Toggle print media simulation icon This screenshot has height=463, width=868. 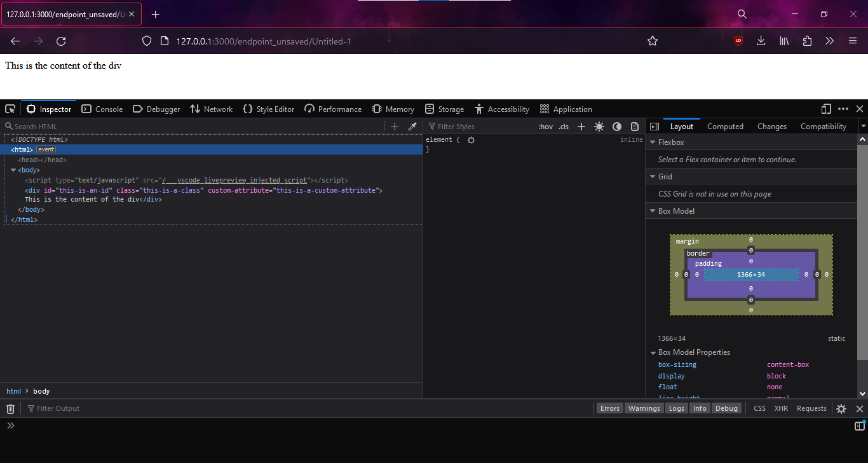pyautogui.click(x=635, y=127)
